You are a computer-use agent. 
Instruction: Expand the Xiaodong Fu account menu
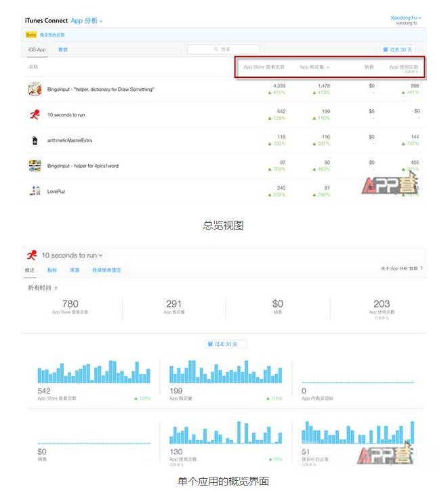pyautogui.click(x=406, y=18)
